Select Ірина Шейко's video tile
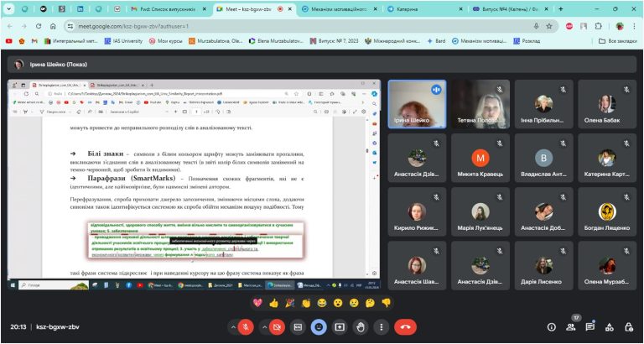Screen dimensions: 644x344 [417, 104]
